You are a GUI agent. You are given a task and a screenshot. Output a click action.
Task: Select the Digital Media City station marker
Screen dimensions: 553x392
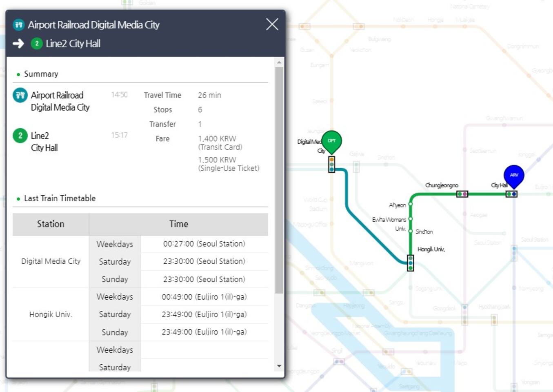tap(331, 164)
